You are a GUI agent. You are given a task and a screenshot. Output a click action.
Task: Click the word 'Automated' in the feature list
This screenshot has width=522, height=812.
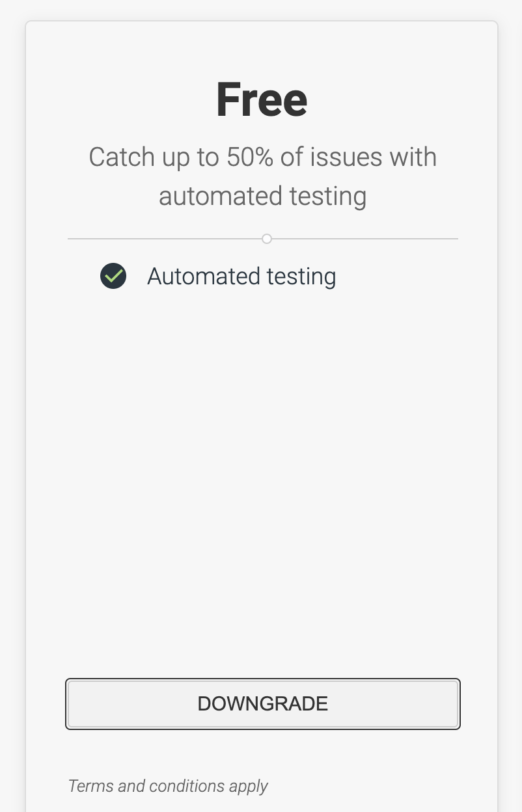tap(195, 277)
